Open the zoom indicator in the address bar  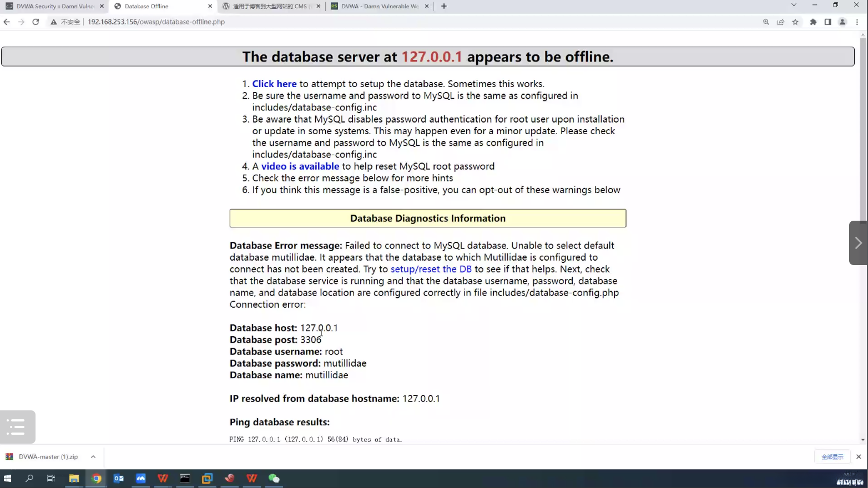766,22
